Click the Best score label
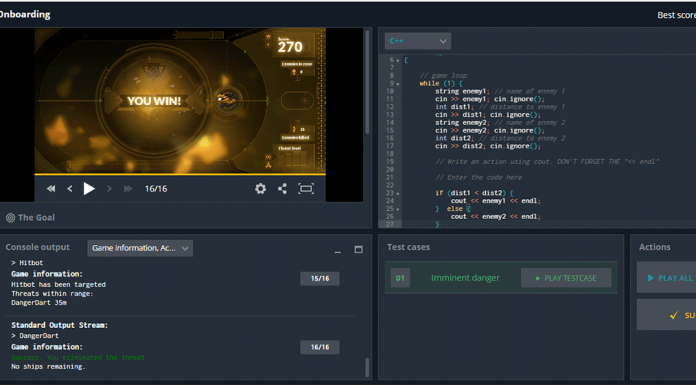The image size is (696, 385). pyautogui.click(x=676, y=15)
